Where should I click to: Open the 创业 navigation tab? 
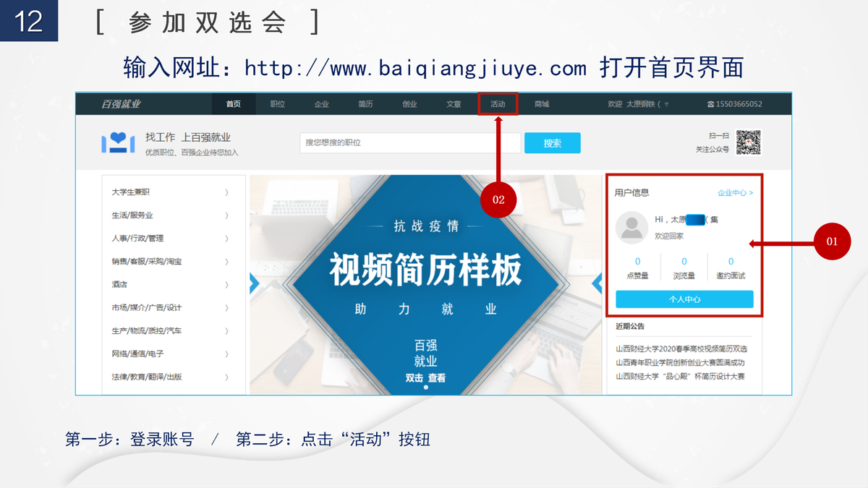410,104
